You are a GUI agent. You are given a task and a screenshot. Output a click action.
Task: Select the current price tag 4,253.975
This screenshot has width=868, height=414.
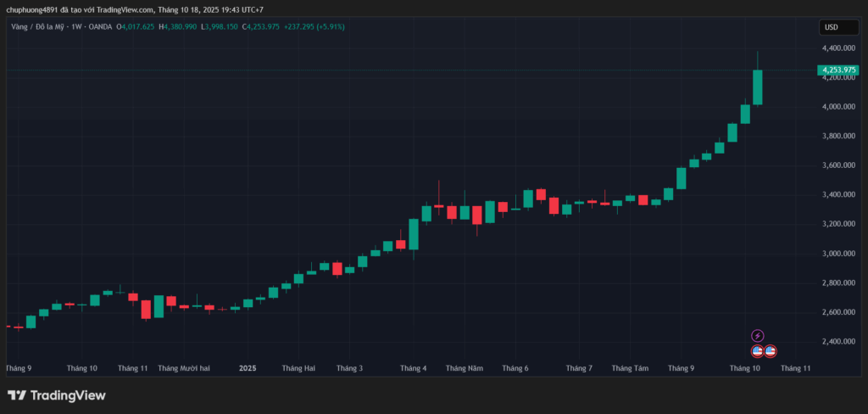[x=838, y=70]
